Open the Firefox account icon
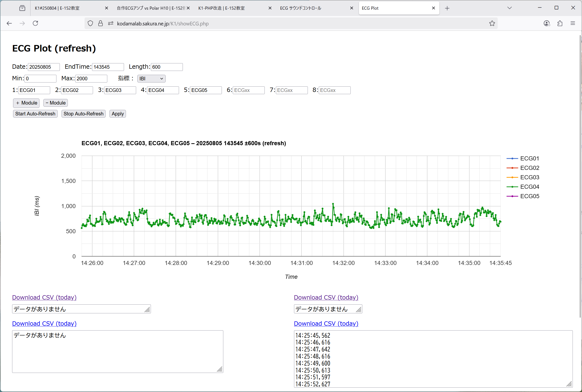The image size is (582, 392). click(547, 23)
